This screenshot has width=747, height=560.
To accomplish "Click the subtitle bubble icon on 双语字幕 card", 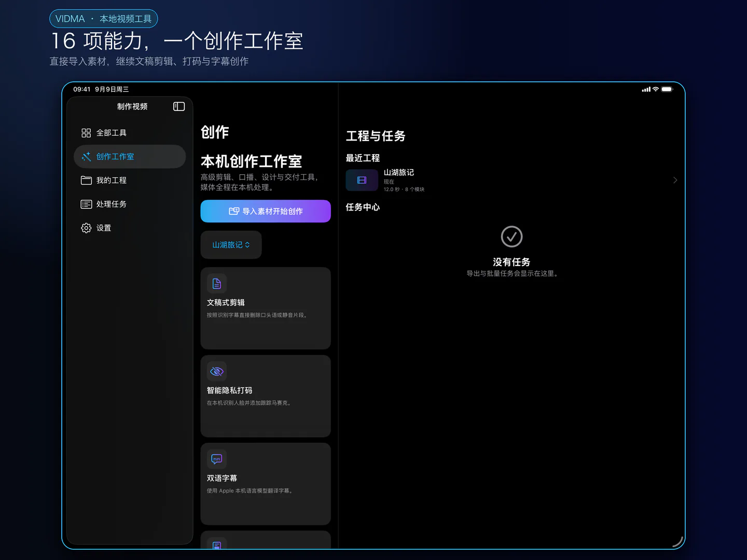I will pyautogui.click(x=217, y=459).
